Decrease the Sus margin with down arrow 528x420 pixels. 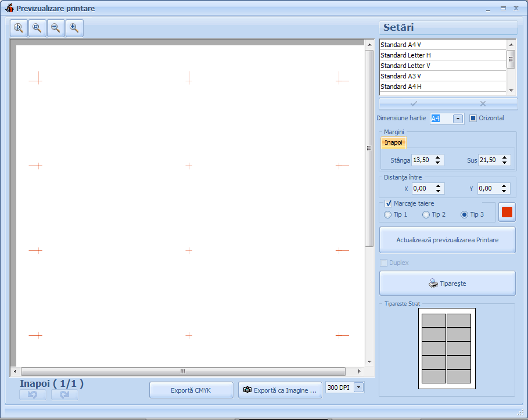click(x=504, y=163)
